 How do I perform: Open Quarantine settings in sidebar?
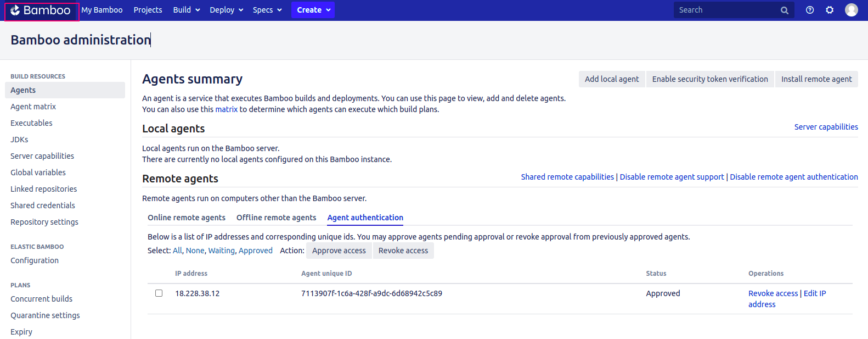tap(45, 315)
